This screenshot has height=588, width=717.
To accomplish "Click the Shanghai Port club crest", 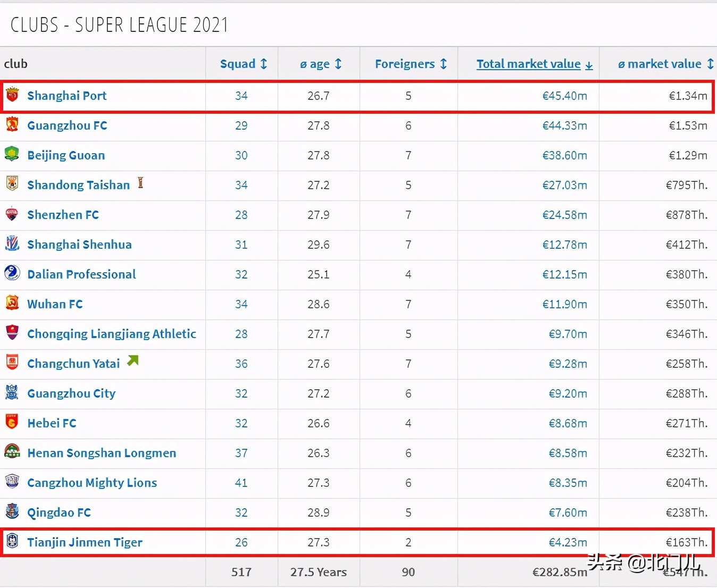I will coord(12,95).
